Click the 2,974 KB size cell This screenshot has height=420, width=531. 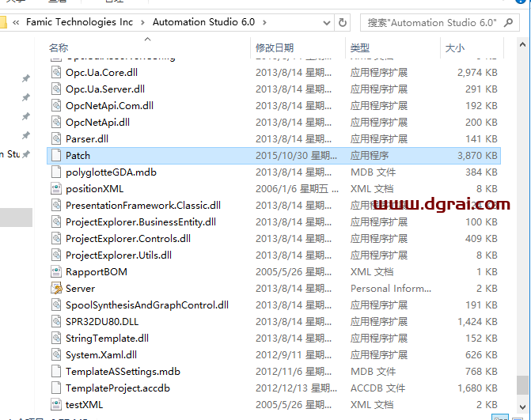tap(477, 73)
